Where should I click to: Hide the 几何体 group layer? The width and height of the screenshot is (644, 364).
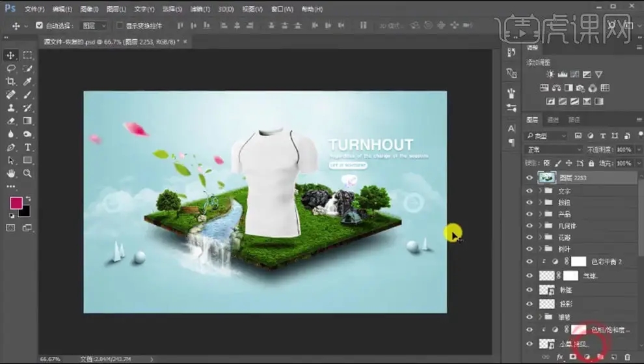530,225
